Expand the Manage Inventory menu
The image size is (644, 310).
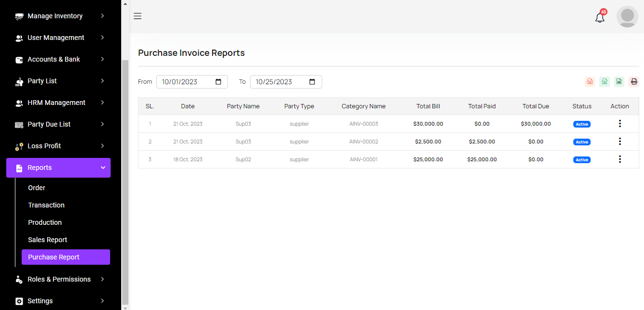tap(58, 16)
